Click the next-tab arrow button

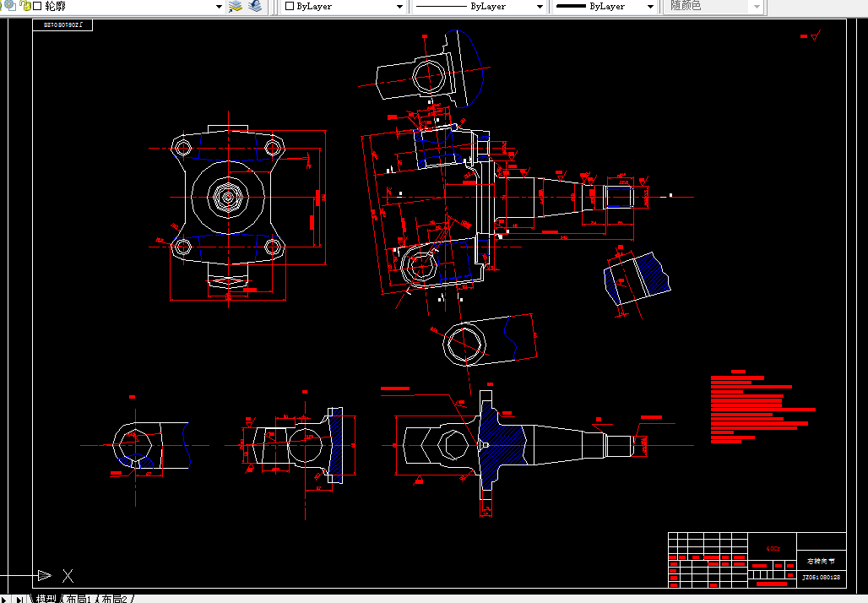(x=4, y=599)
